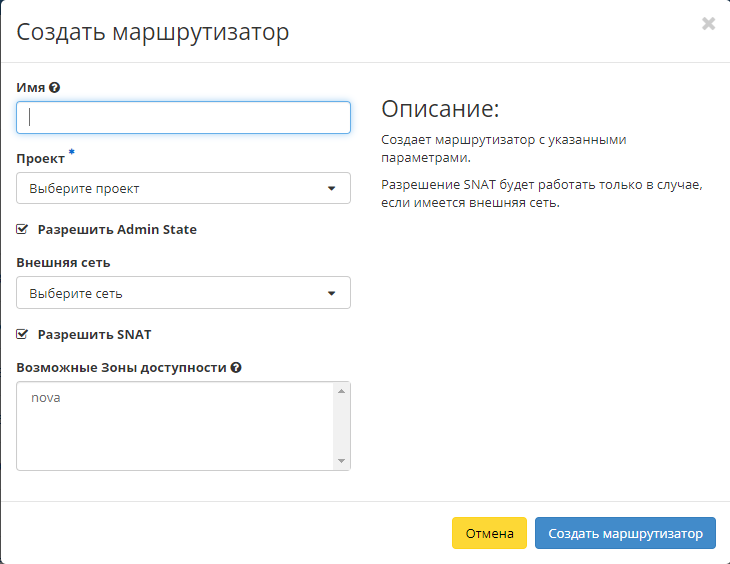Toggle the Разрешить SNAT checkbox

click(x=22, y=334)
